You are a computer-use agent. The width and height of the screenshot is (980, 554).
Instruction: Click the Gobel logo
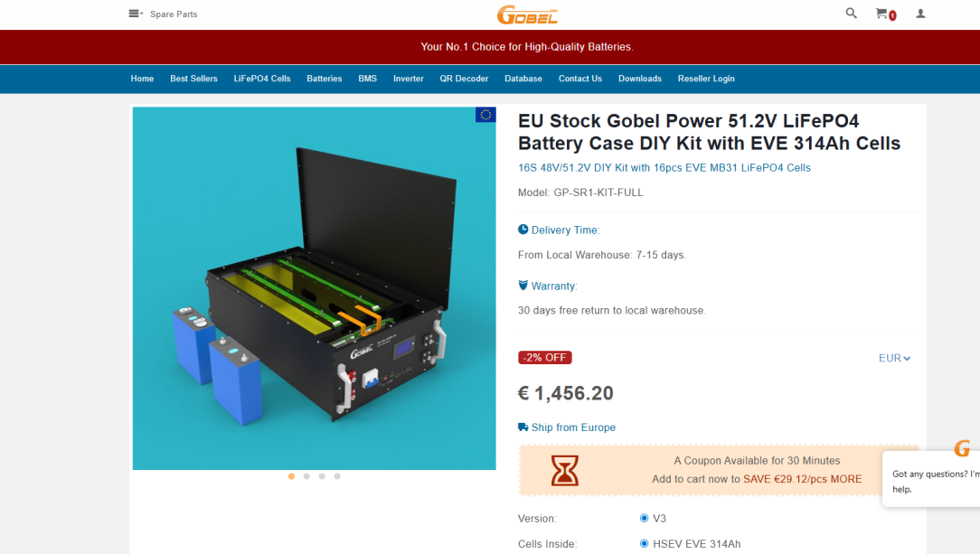527,14
